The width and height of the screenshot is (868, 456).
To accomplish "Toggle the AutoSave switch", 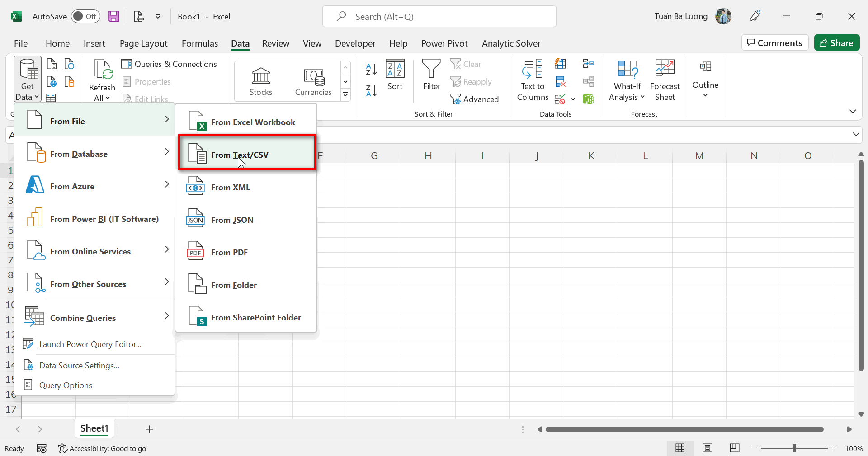I will point(85,17).
